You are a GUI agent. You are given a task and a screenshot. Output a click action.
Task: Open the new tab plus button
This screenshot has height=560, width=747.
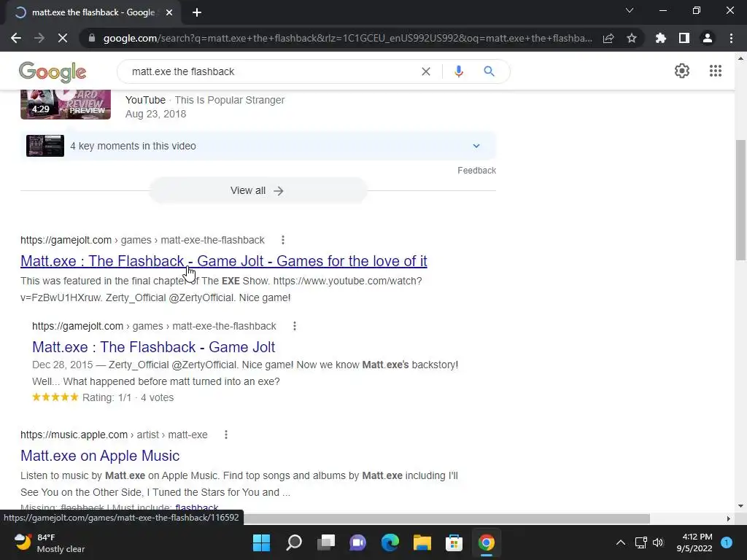pyautogui.click(x=197, y=12)
